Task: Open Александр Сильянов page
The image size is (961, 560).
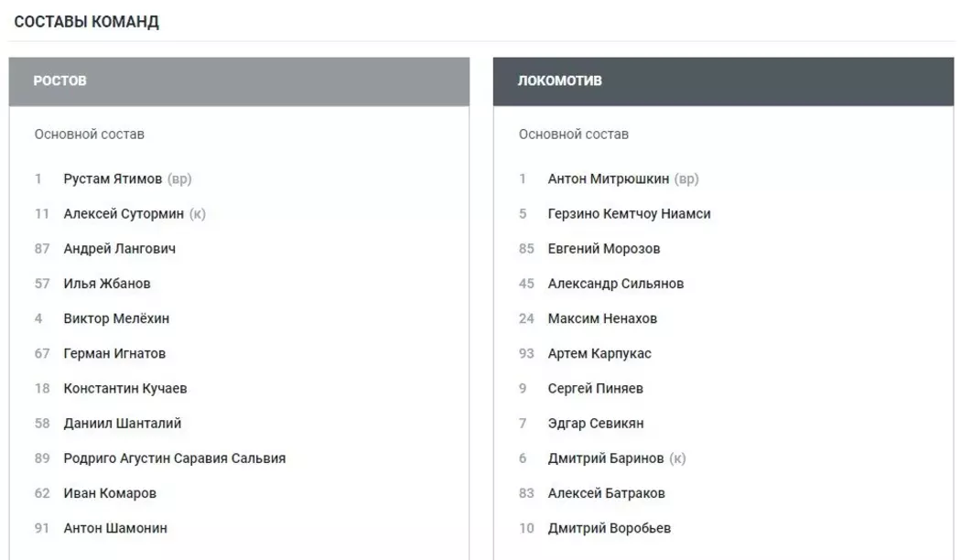Action: [x=615, y=284]
